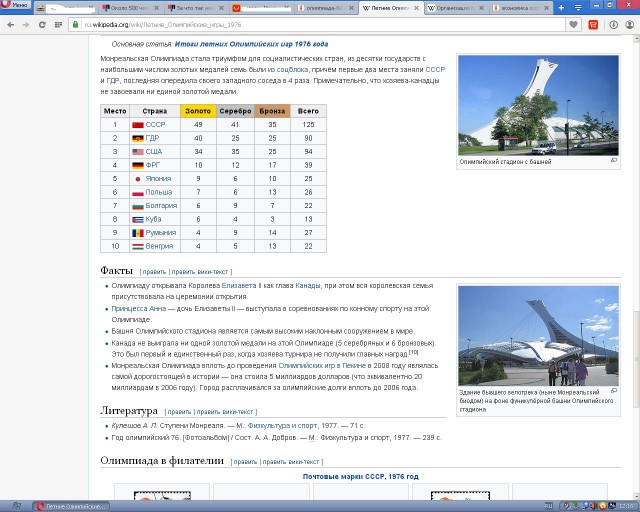
Task: Open СССР link in the medal table
Action: 155,125
